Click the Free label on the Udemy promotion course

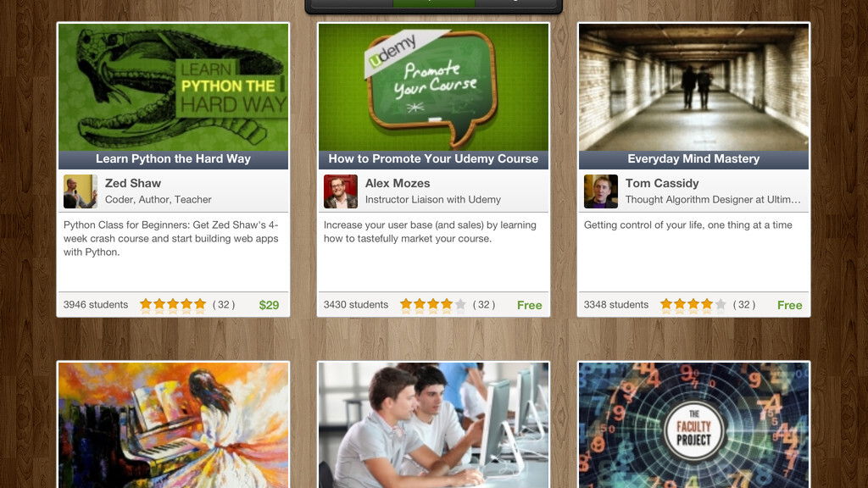click(529, 305)
